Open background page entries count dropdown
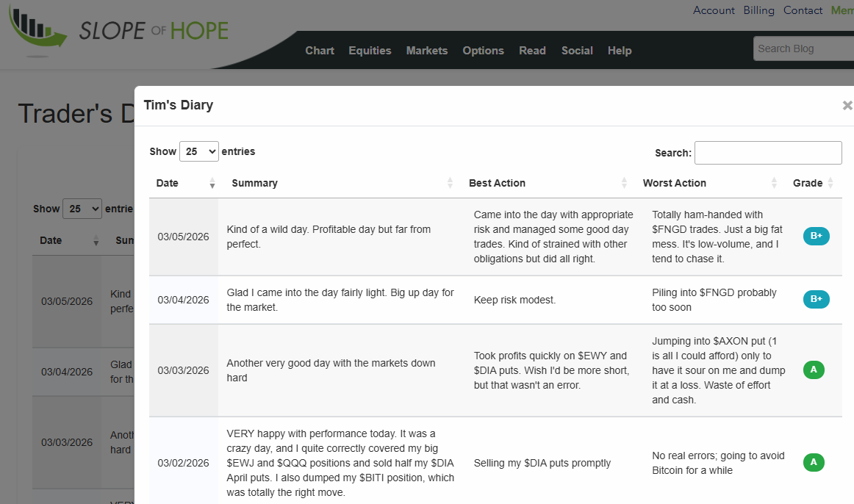854x504 pixels. pyautogui.click(x=82, y=209)
